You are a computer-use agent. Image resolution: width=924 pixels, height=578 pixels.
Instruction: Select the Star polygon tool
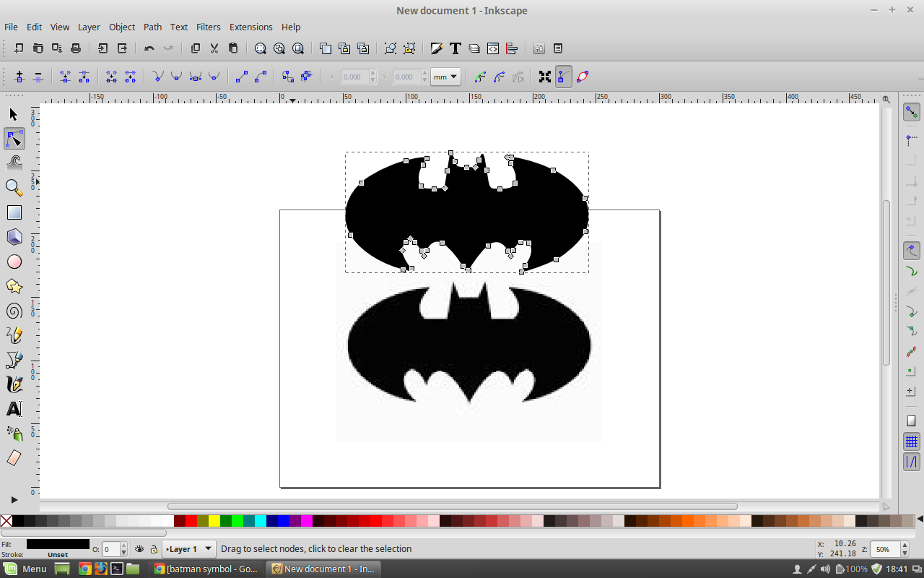pos(14,286)
